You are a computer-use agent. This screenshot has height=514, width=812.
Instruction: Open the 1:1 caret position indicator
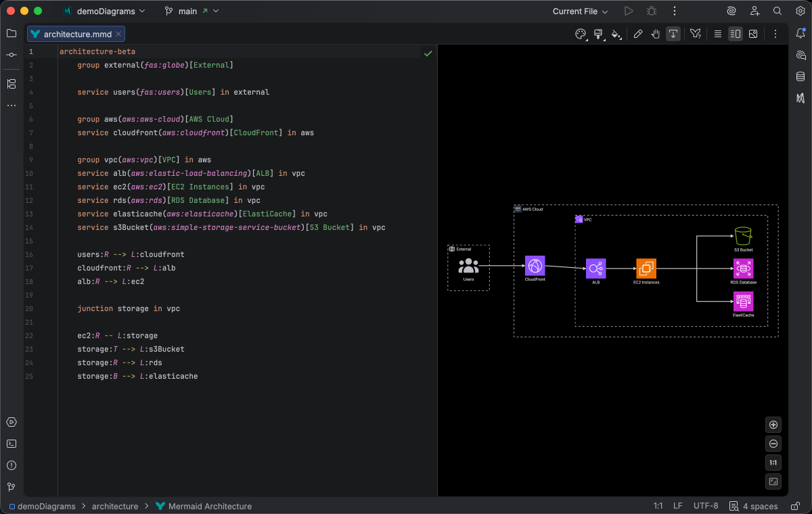(658, 506)
